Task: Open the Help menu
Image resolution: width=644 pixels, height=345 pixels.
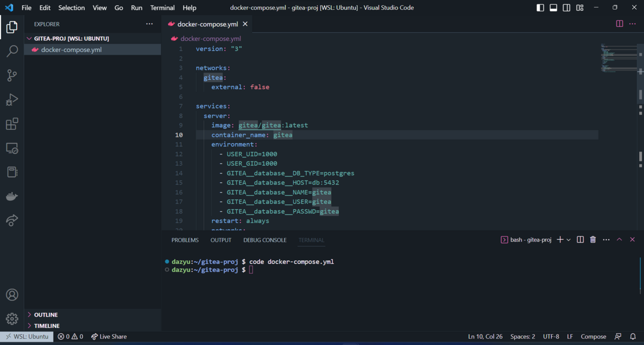Action: pyautogui.click(x=189, y=8)
